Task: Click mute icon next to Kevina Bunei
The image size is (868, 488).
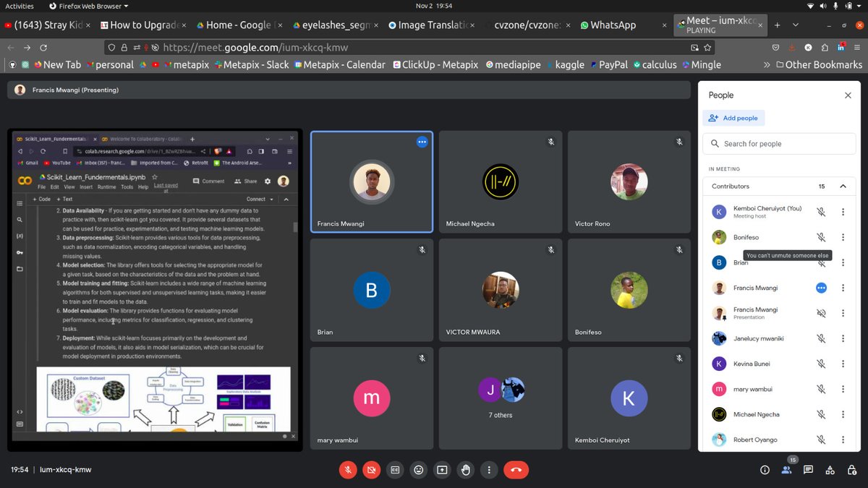Action: click(821, 364)
